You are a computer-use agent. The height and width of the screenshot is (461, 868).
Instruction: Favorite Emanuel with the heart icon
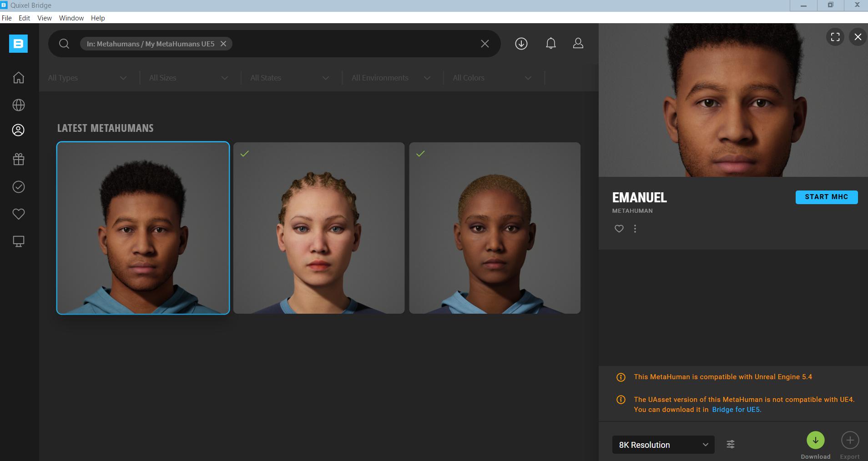pyautogui.click(x=619, y=229)
